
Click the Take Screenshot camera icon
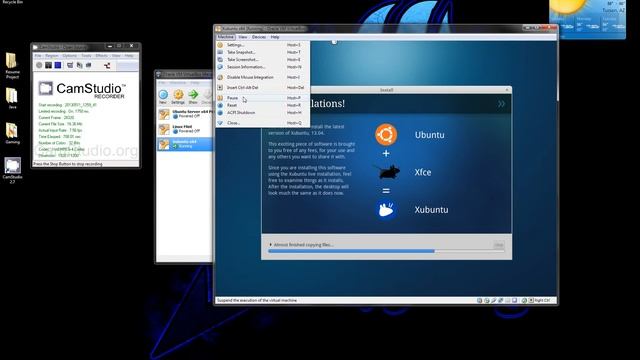(x=220, y=60)
